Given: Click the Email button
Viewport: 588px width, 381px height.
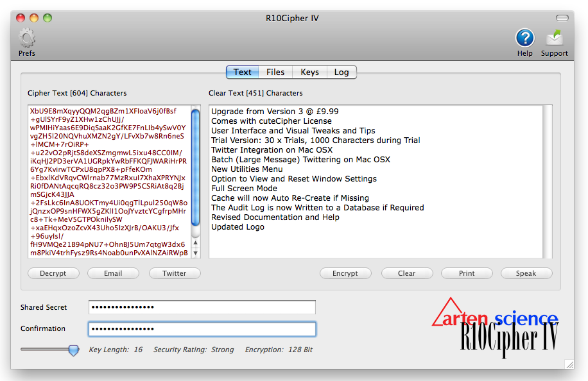Looking at the screenshot, I should coord(113,273).
